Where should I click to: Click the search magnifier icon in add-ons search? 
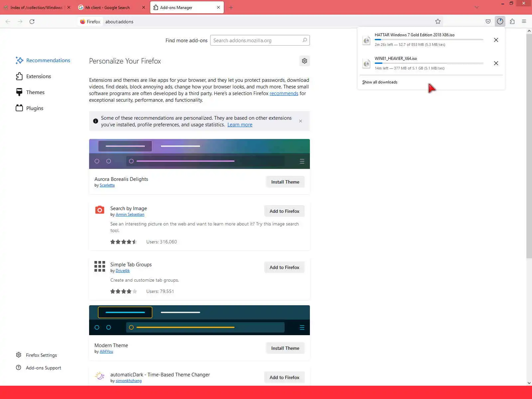point(305,40)
